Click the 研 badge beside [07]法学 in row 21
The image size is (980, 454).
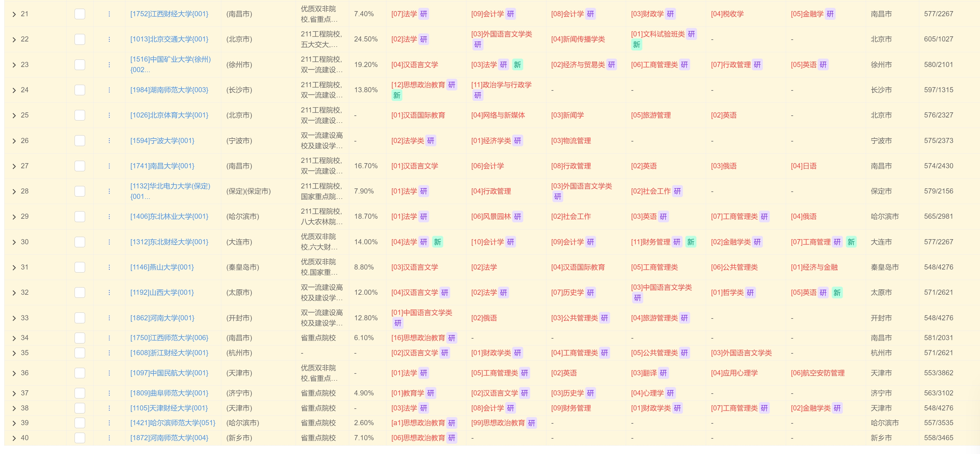(x=423, y=14)
